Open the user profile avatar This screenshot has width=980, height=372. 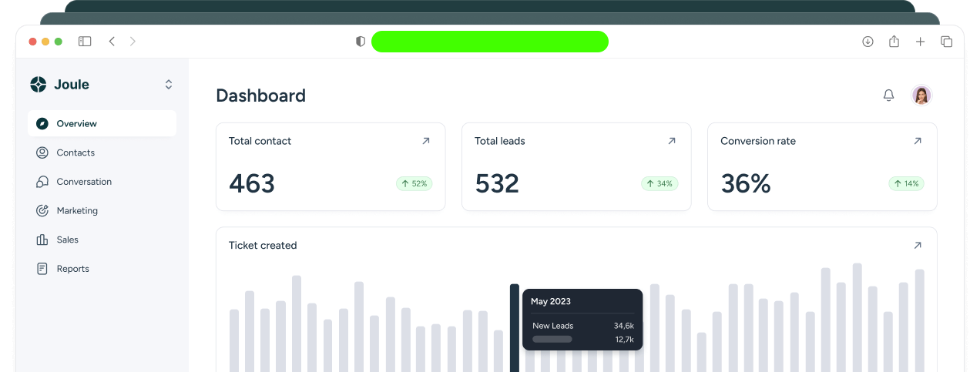pyautogui.click(x=921, y=95)
